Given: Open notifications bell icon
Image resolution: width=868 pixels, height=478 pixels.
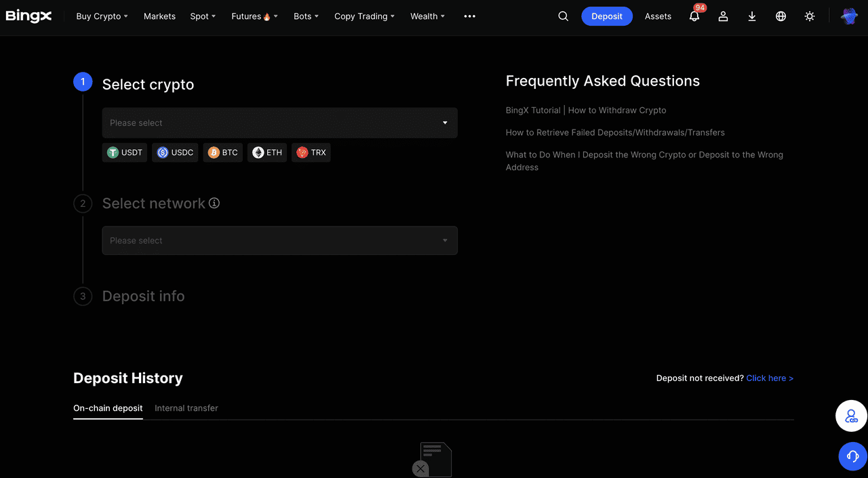Looking at the screenshot, I should [x=694, y=16].
